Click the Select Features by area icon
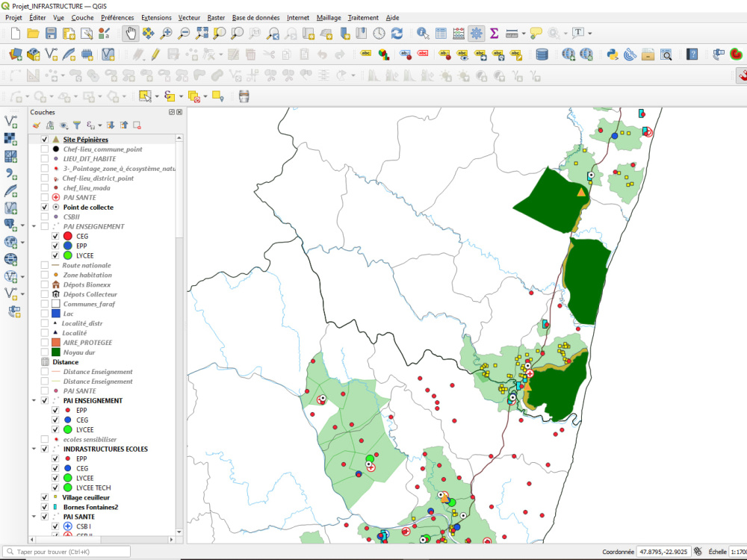Screen dimensions: 747x560 [x=145, y=96]
